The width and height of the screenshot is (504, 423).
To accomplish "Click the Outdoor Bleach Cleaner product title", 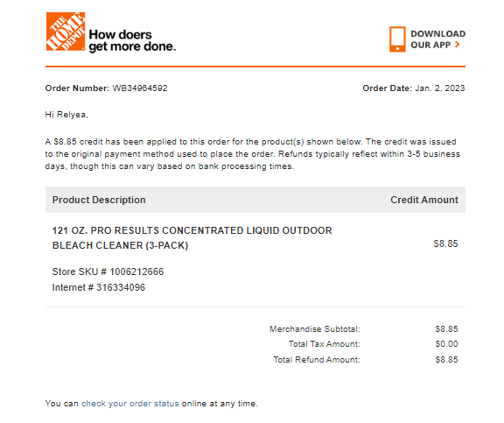I will click(x=192, y=238).
